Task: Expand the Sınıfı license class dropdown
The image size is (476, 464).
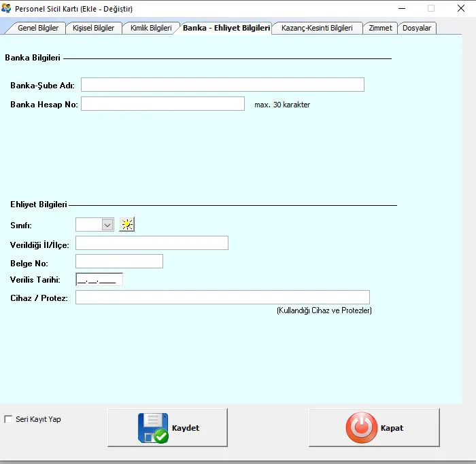Action: [x=107, y=225]
